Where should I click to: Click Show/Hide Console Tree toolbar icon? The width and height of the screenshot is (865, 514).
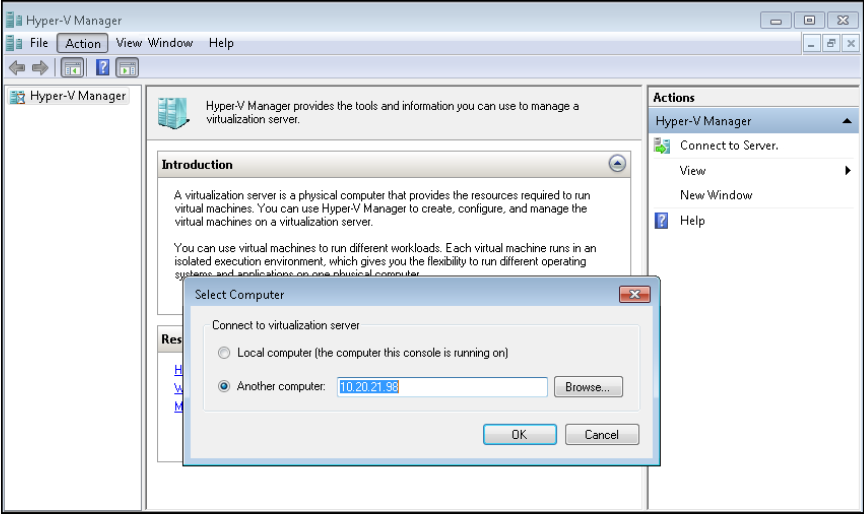(72, 68)
